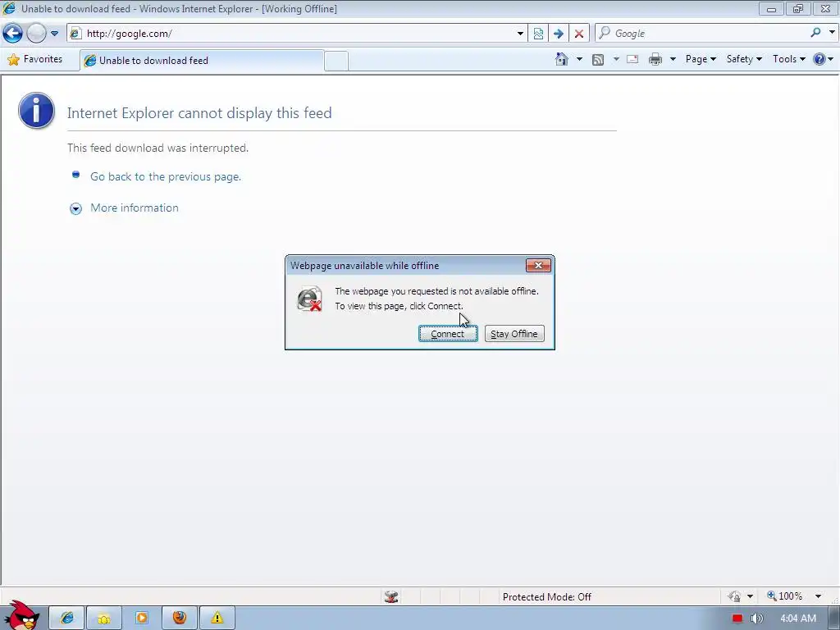Image resolution: width=840 pixels, height=630 pixels.
Task: Open the search provider dropdown arrow
Action: 832,33
